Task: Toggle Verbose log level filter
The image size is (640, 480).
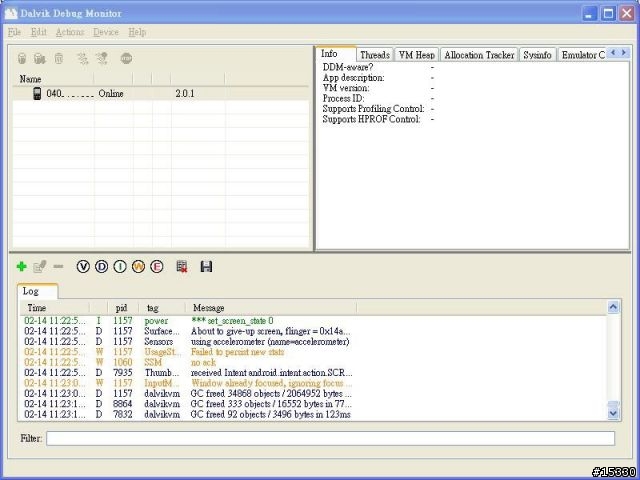Action: [x=83, y=267]
